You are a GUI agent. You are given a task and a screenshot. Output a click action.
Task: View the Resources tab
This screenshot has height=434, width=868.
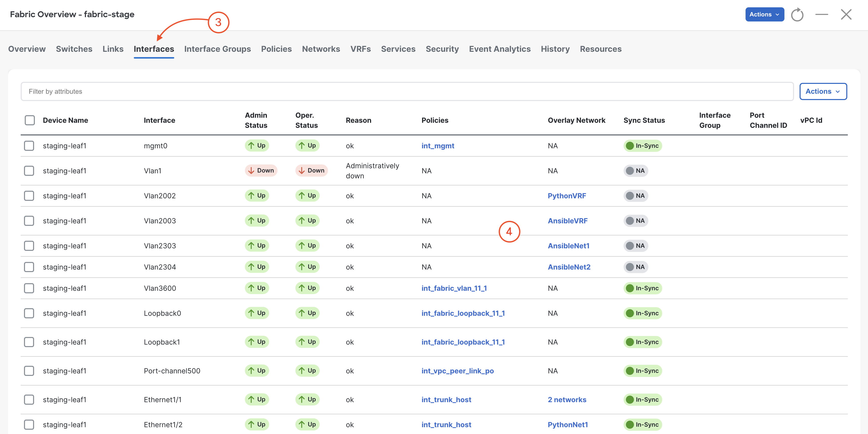click(600, 49)
